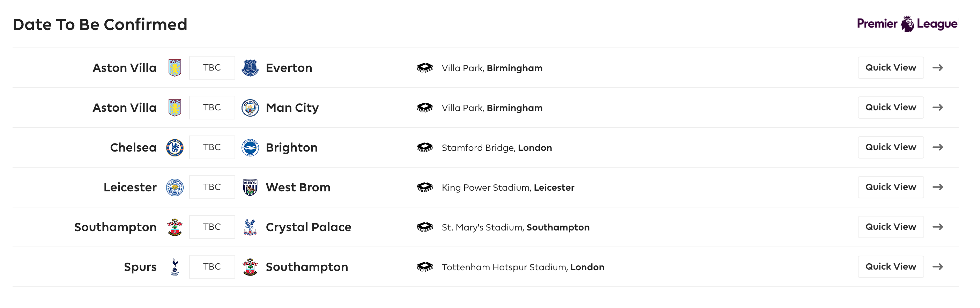Click the Spurs club crest

tap(175, 267)
